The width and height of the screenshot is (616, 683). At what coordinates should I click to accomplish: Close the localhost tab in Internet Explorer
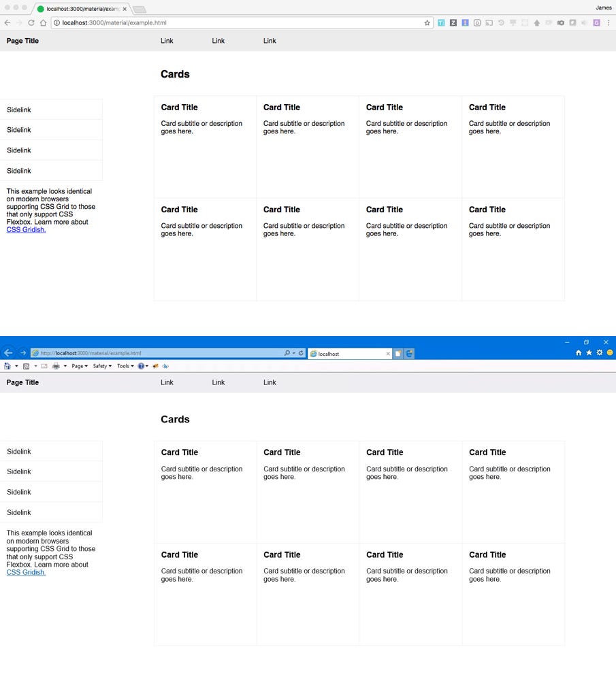click(388, 354)
